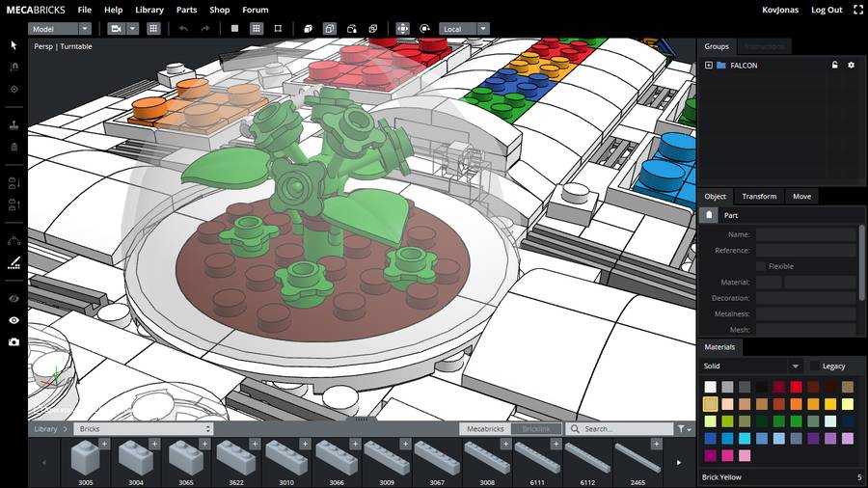The width and height of the screenshot is (868, 488).
Task: Switch to the Move tab
Action: pos(801,196)
